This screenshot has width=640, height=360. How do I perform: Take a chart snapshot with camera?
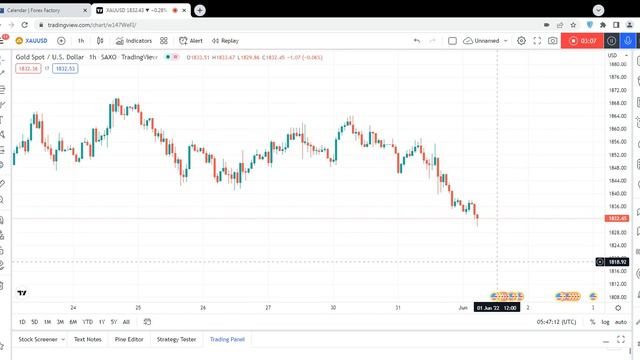pos(553,41)
